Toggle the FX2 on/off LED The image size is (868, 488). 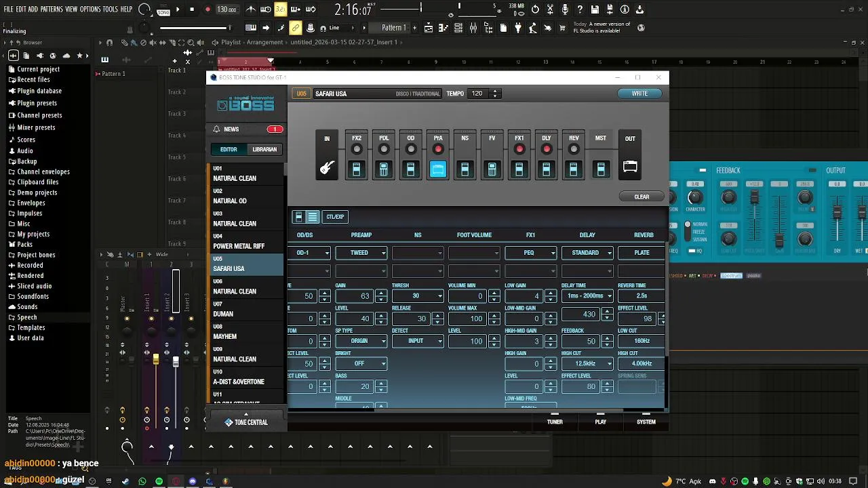click(x=357, y=149)
